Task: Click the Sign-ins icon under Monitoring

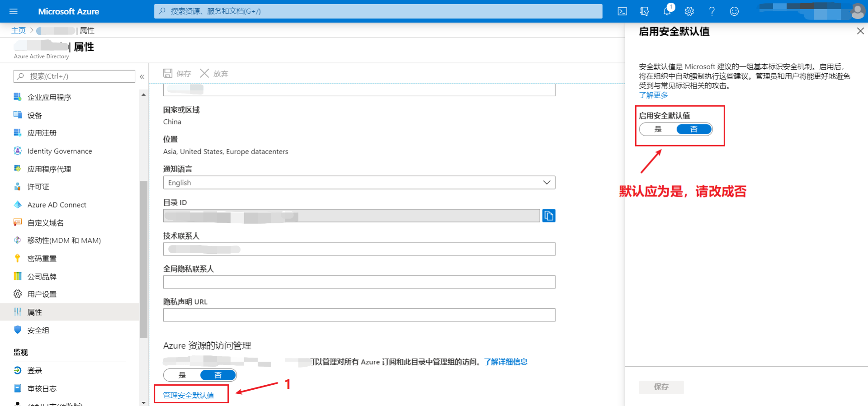Action: (x=18, y=370)
